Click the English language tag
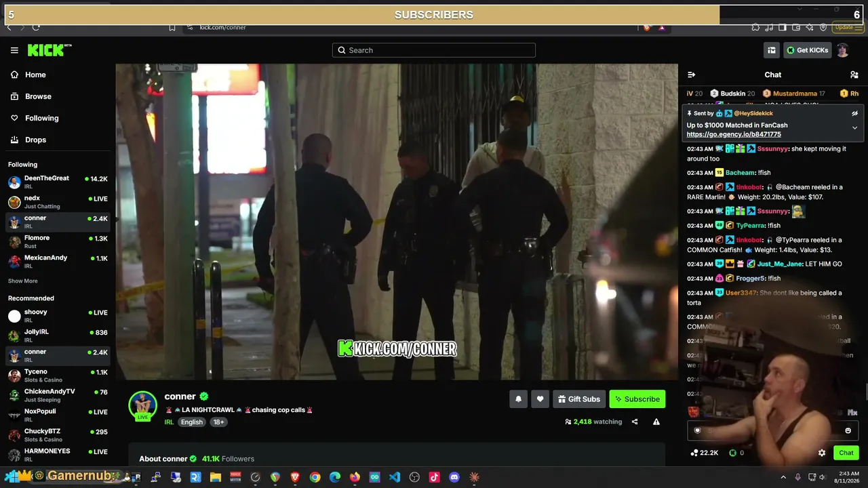 pyautogui.click(x=192, y=422)
